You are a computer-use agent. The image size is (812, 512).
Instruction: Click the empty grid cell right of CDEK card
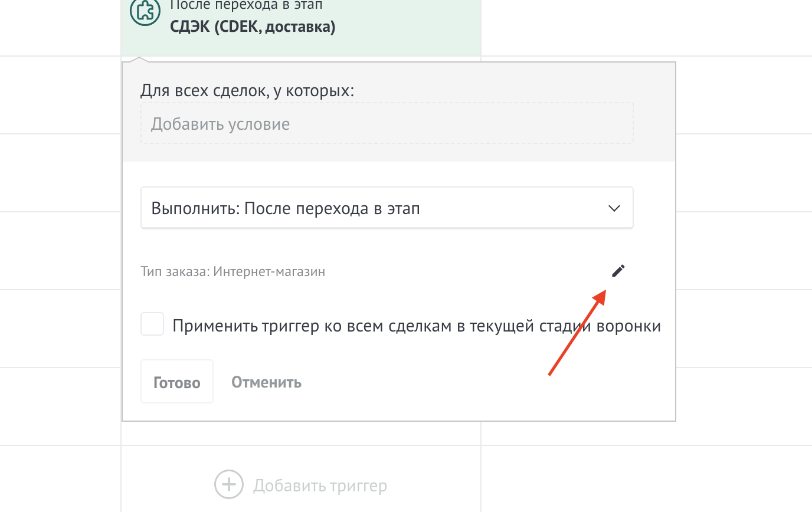pyautogui.click(x=646, y=28)
